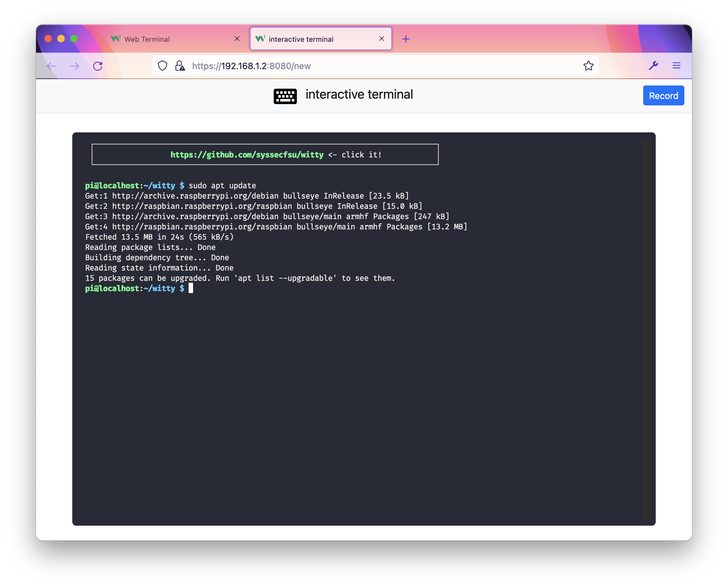Click the keyboard icon beside page title

pyautogui.click(x=285, y=96)
